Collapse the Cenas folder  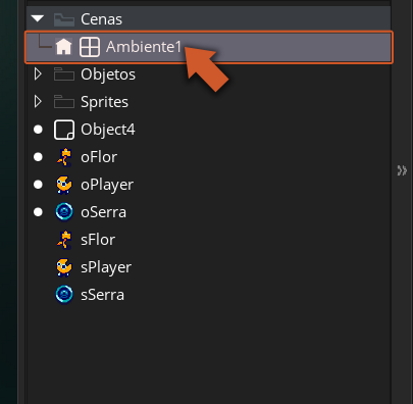(38, 18)
